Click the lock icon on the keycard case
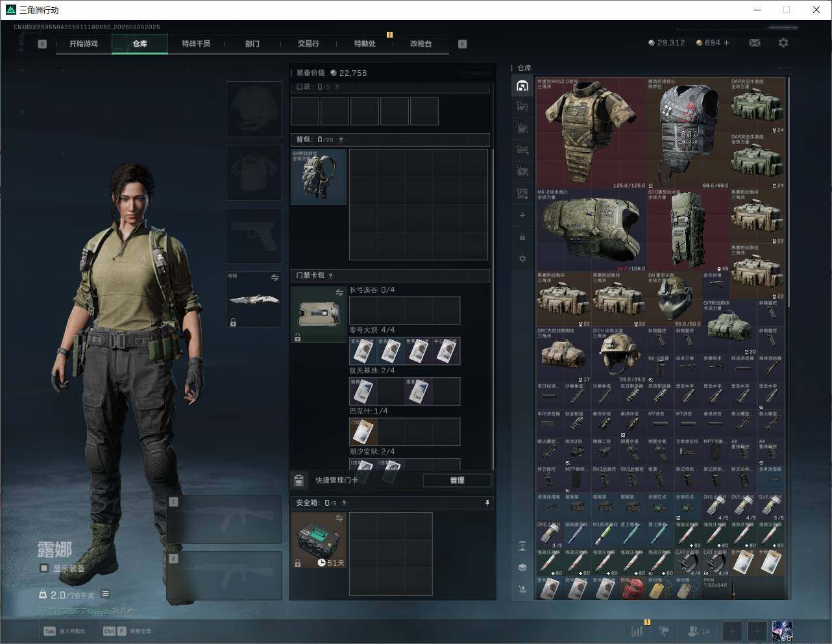The height and width of the screenshot is (644, 832). [297, 338]
